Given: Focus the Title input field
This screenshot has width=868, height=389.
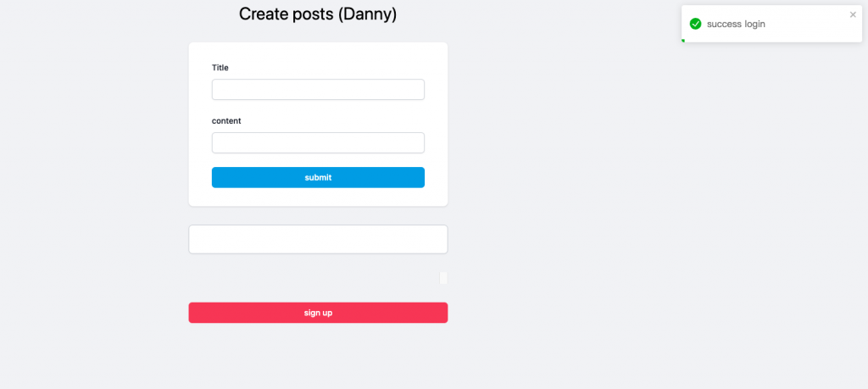Looking at the screenshot, I should [318, 90].
